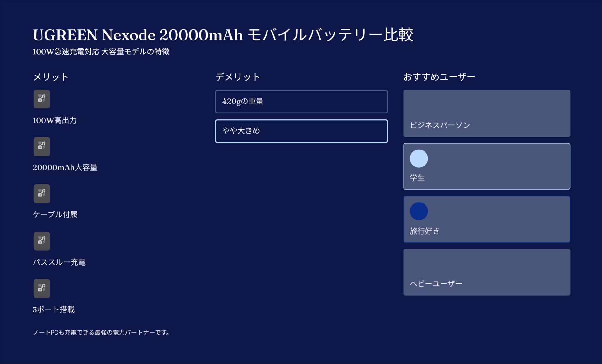Viewport: 602px width, 364px height.
Task: Select the 旅行好き user card
Action: tap(487, 219)
